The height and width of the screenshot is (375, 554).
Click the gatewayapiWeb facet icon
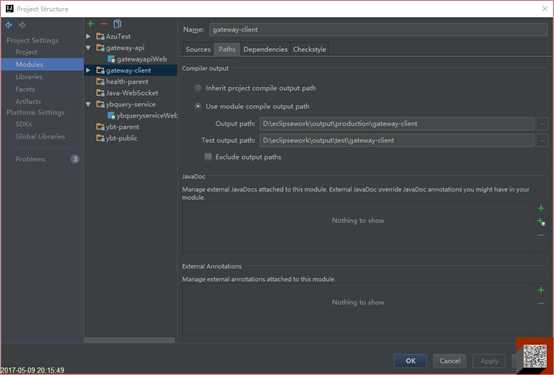click(x=111, y=59)
